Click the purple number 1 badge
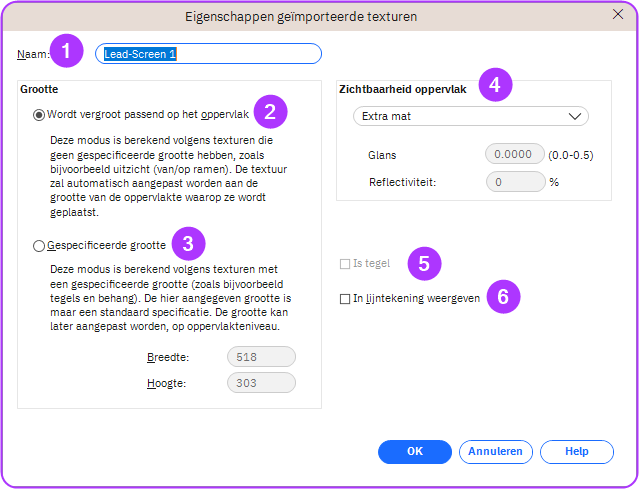This screenshot has height=489, width=639. click(x=67, y=52)
